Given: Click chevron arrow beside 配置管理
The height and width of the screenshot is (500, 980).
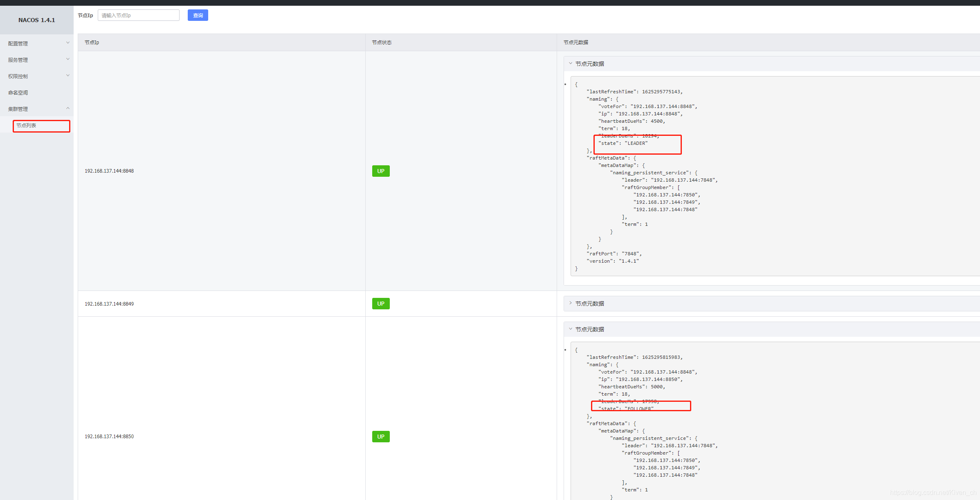Looking at the screenshot, I should [x=68, y=43].
